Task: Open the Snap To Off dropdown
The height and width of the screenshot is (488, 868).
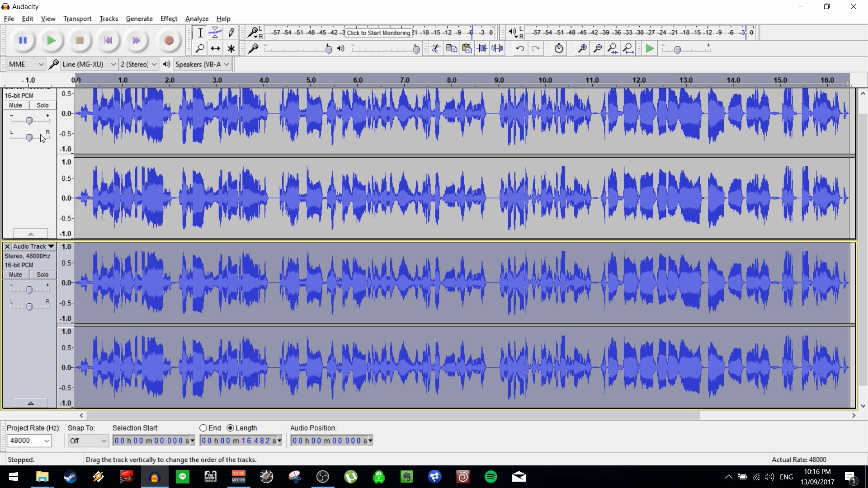Action: [88, 441]
